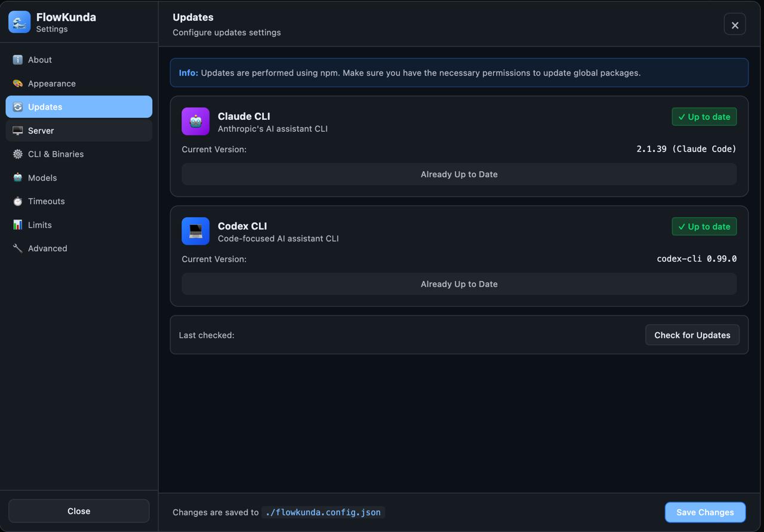Click the About info icon in sidebar
This screenshot has width=764, height=532.
(18, 60)
